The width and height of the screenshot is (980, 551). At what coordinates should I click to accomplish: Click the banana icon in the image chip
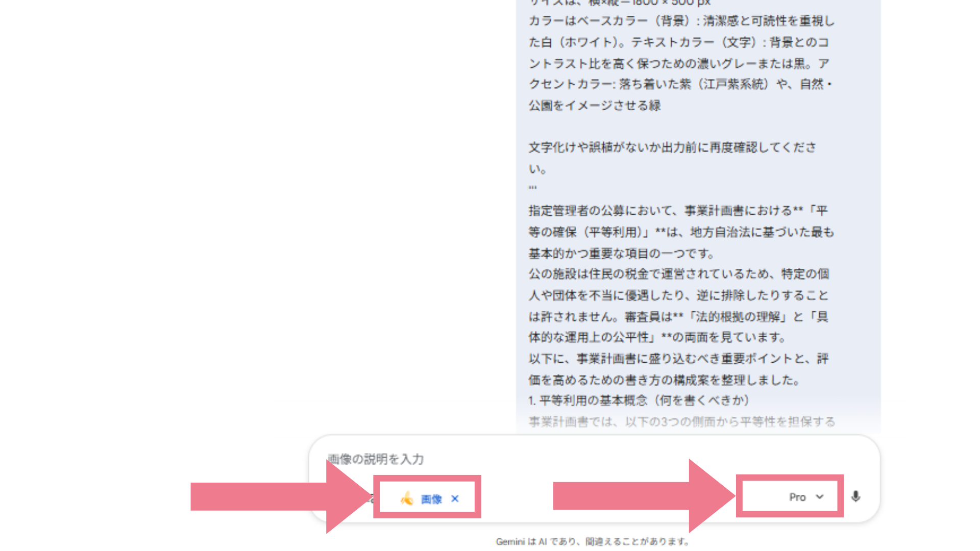tap(407, 498)
